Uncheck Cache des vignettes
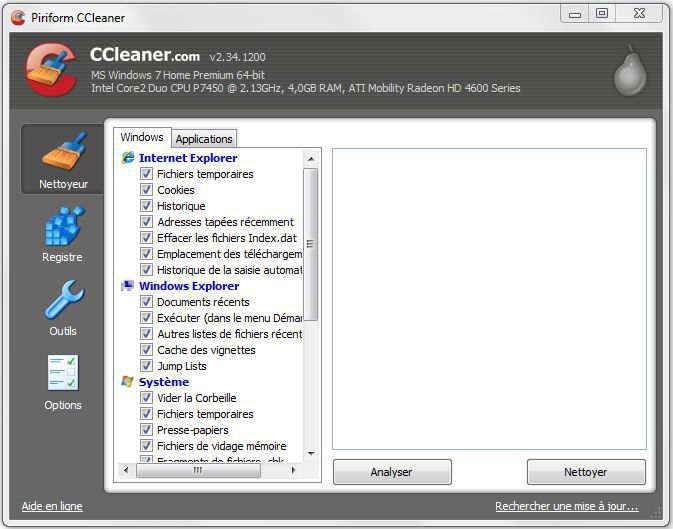The image size is (673, 529). 146,350
